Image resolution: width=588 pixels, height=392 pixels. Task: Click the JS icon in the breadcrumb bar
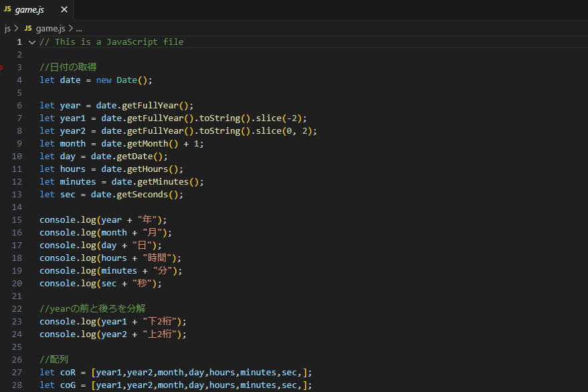pyautogui.click(x=28, y=29)
